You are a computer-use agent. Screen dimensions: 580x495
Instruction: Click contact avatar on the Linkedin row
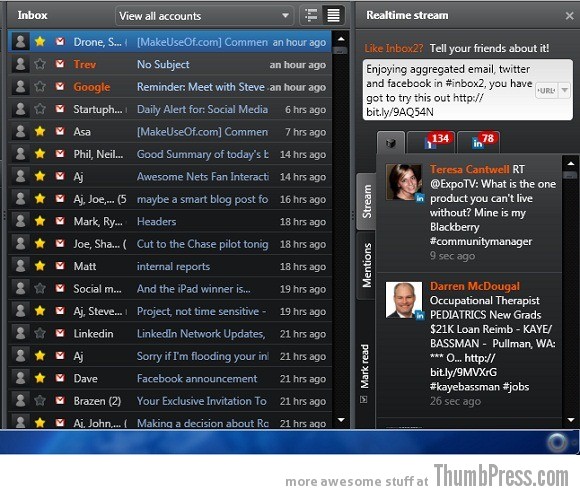pos(21,333)
